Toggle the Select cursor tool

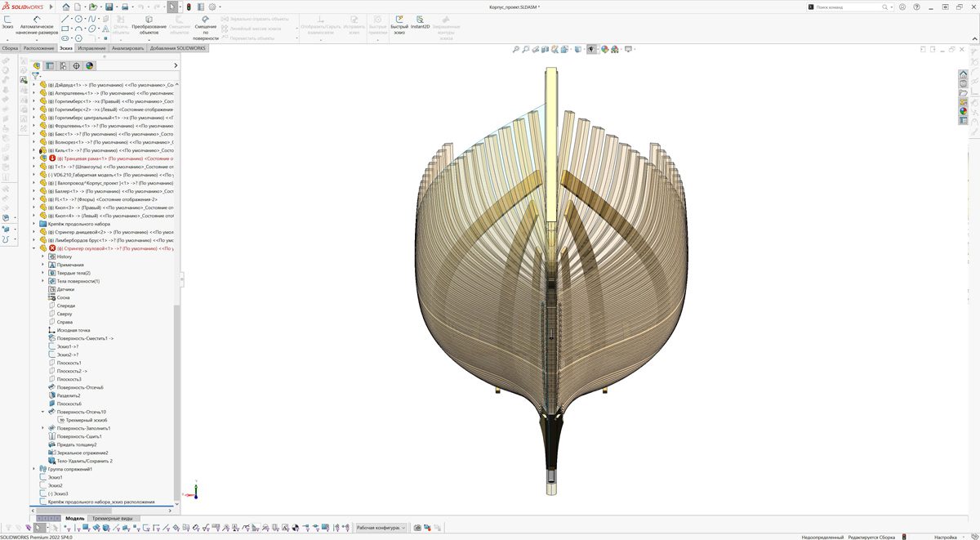172,7
